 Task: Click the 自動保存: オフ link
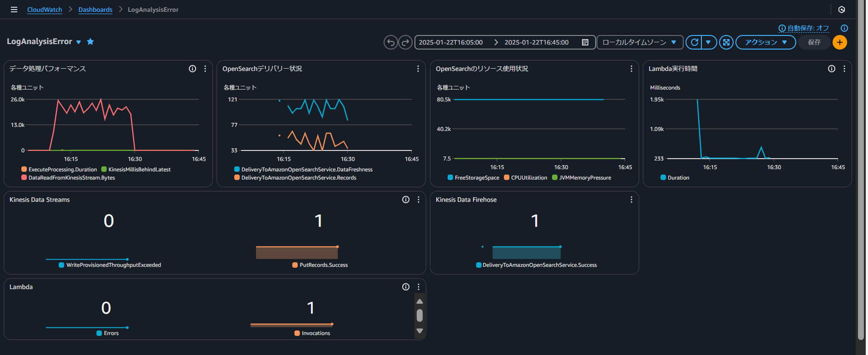(x=808, y=28)
